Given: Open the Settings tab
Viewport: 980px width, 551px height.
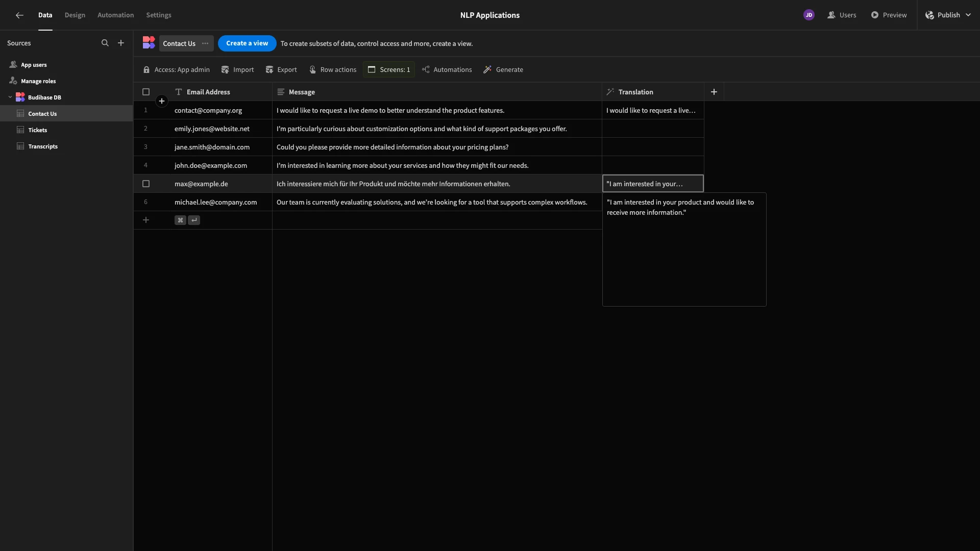Looking at the screenshot, I should [159, 15].
